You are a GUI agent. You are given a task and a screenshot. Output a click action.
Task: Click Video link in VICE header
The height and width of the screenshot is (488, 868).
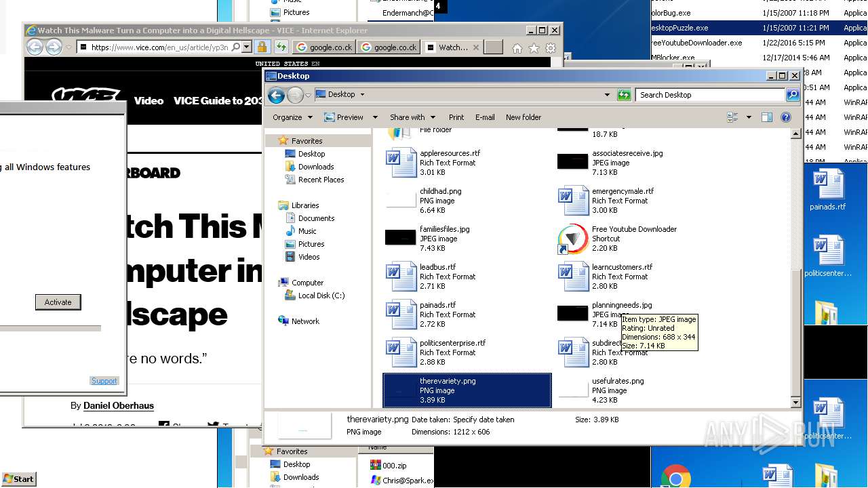pos(149,100)
